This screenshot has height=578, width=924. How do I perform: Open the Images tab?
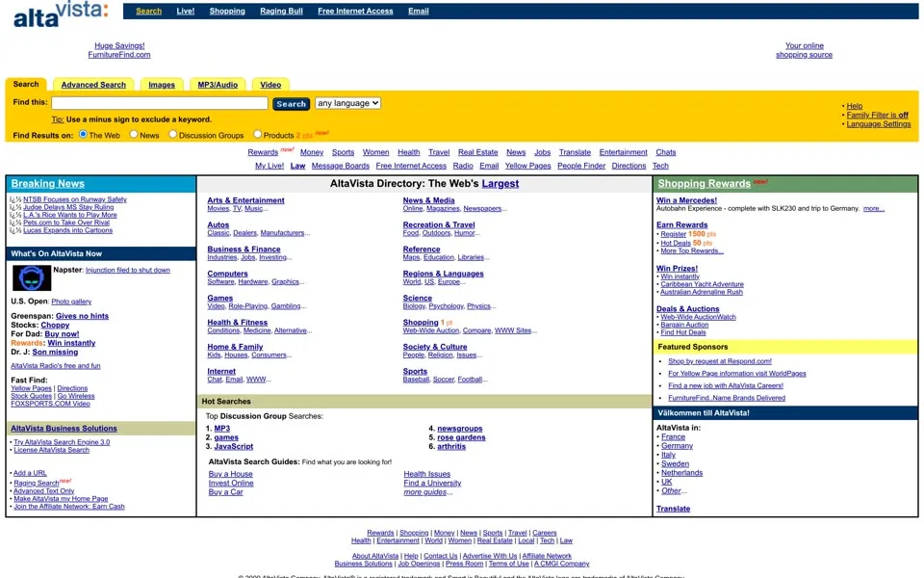tap(162, 85)
